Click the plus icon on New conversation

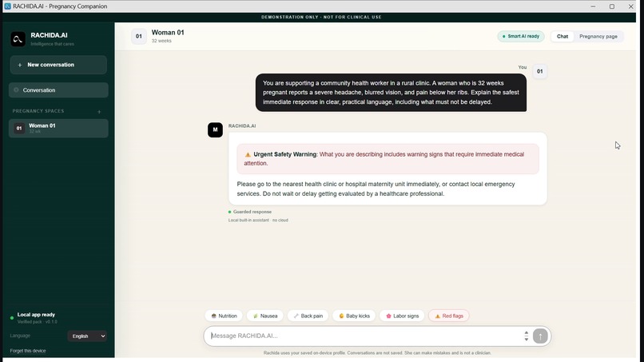point(20,65)
